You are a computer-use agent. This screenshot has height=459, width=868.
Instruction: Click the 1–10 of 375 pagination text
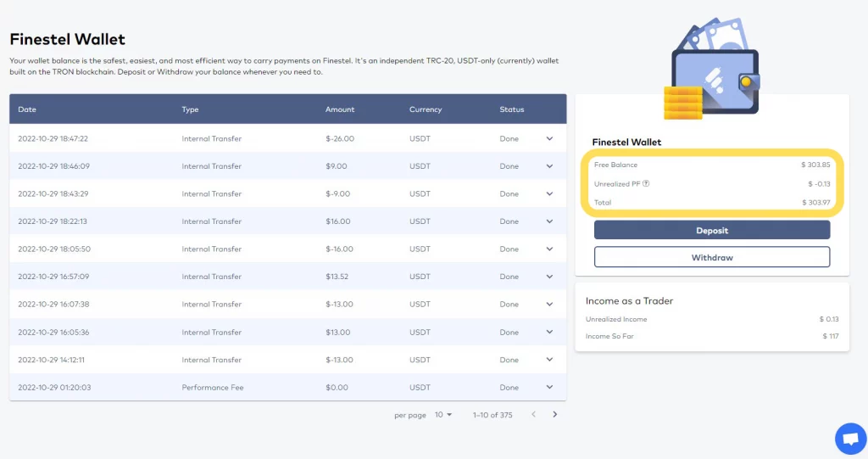click(x=492, y=415)
